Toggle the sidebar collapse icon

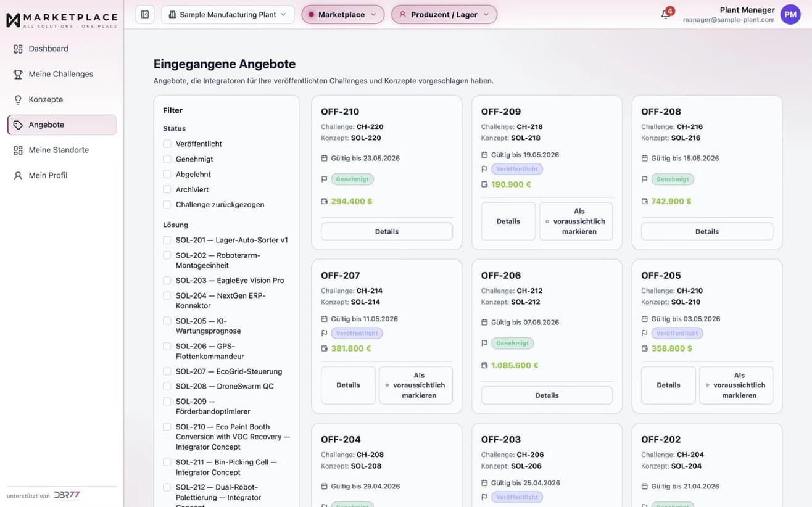pyautogui.click(x=145, y=14)
